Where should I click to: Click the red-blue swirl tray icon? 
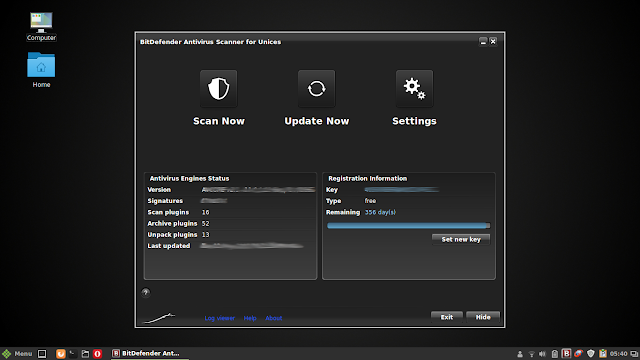pyautogui.click(x=578, y=353)
